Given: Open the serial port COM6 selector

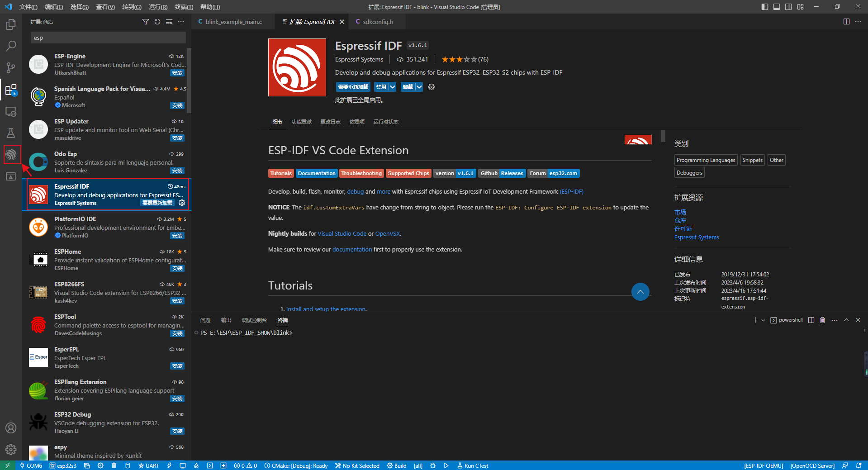Looking at the screenshot, I should [31, 465].
